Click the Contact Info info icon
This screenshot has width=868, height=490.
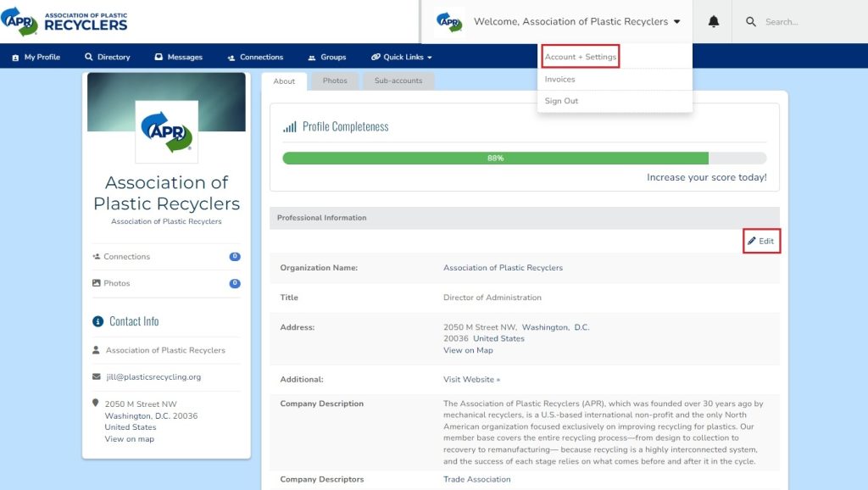point(98,321)
